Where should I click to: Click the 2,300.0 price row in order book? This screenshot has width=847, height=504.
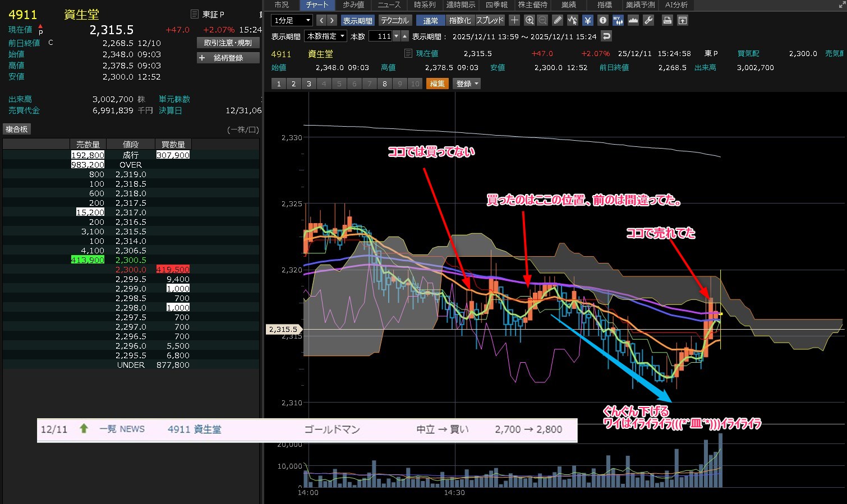[131, 270]
